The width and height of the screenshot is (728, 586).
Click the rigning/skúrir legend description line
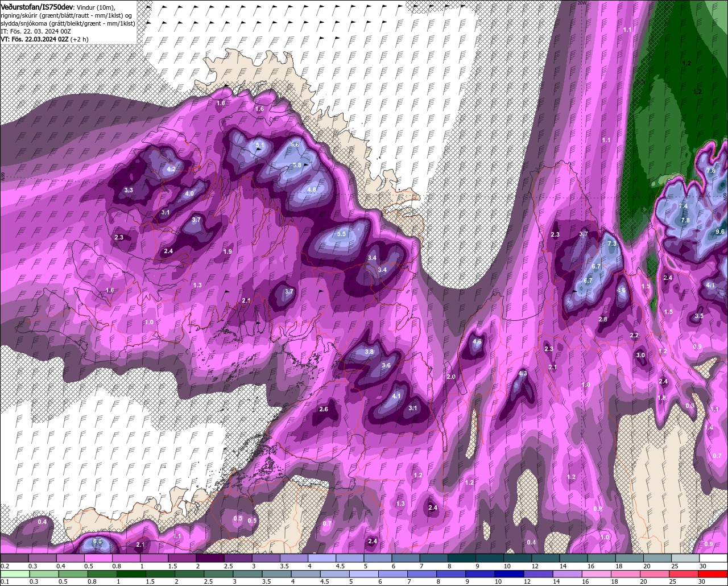[x=67, y=15]
